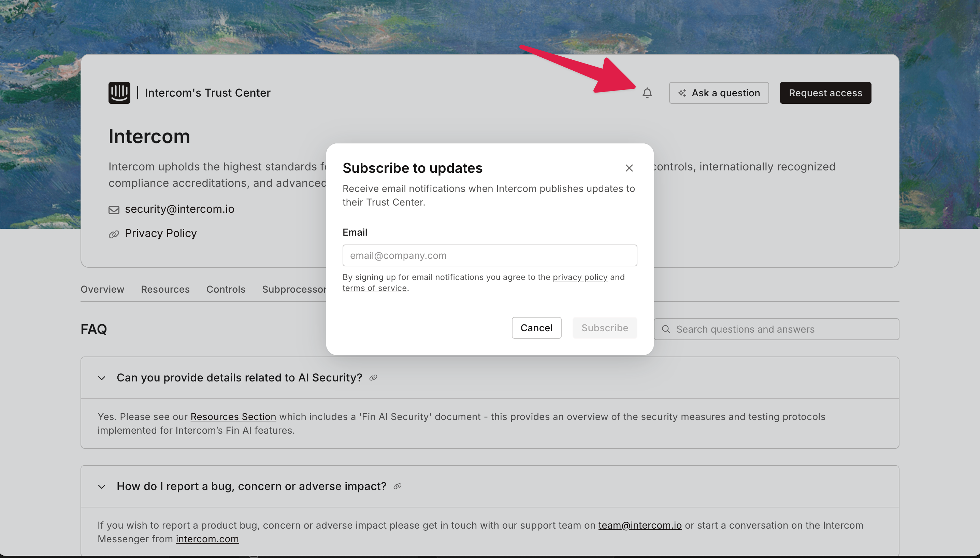Focus the Email input field

(x=490, y=255)
